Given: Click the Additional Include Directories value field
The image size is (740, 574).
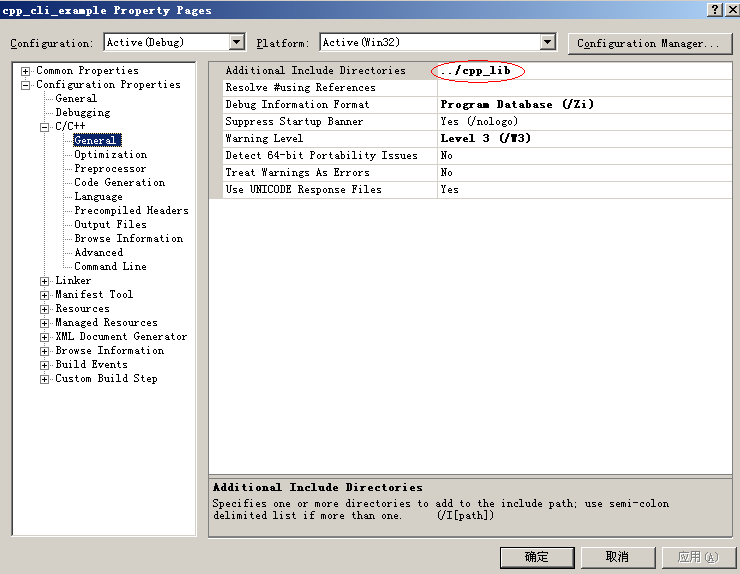Looking at the screenshot, I should click(584, 71).
